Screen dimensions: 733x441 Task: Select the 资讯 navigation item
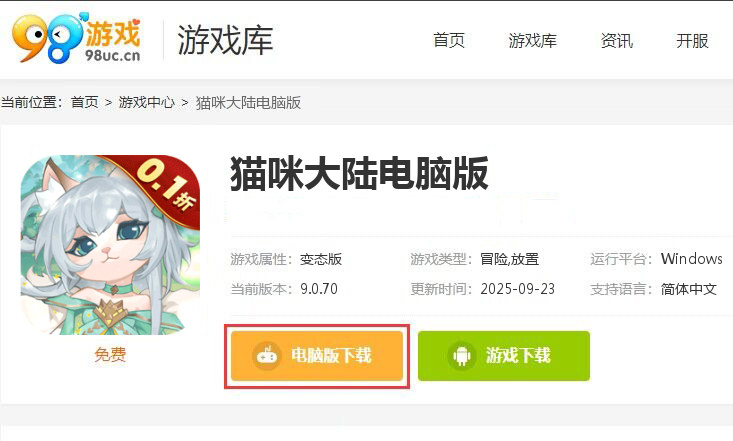click(x=617, y=40)
